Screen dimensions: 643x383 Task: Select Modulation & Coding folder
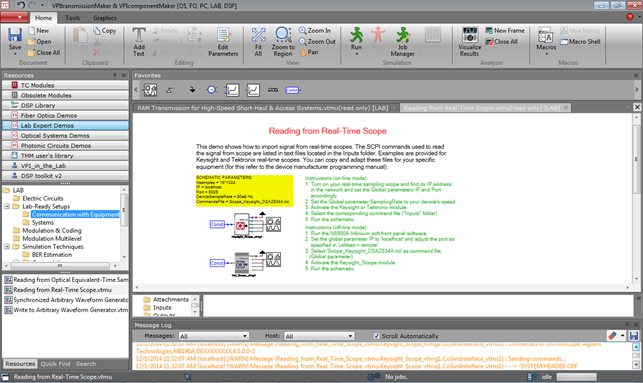point(52,230)
